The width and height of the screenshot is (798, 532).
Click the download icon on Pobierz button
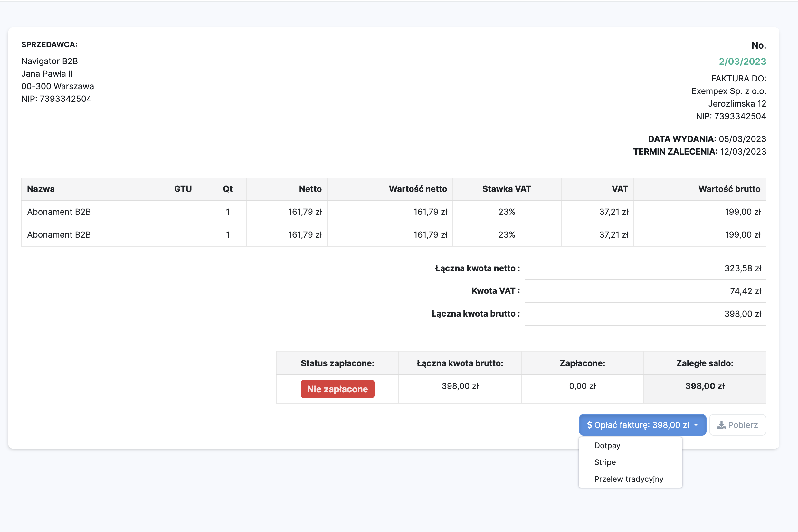[721, 425]
